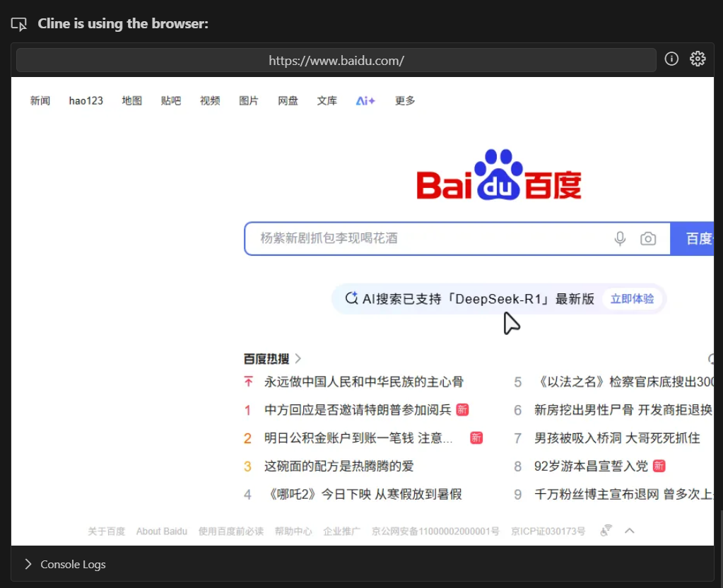Viewport: 723px width, 588px height.
Task: Click the 百度一下 search button
Action: coord(692,238)
